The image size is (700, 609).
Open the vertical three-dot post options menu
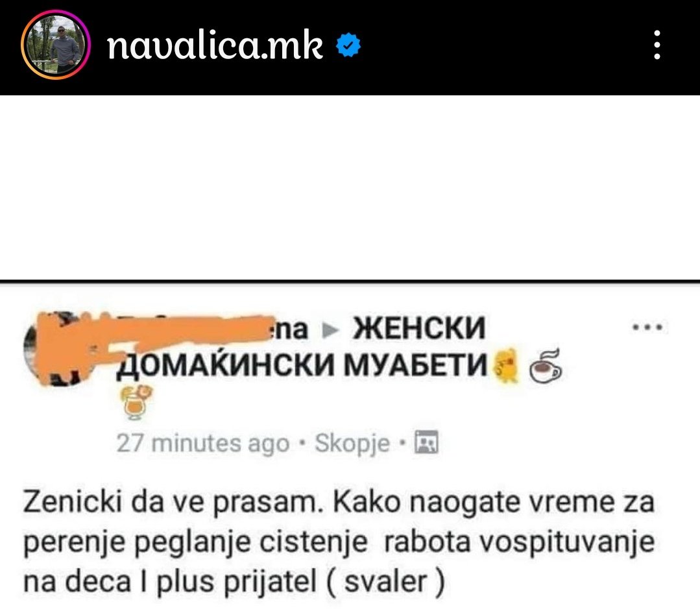click(x=657, y=45)
